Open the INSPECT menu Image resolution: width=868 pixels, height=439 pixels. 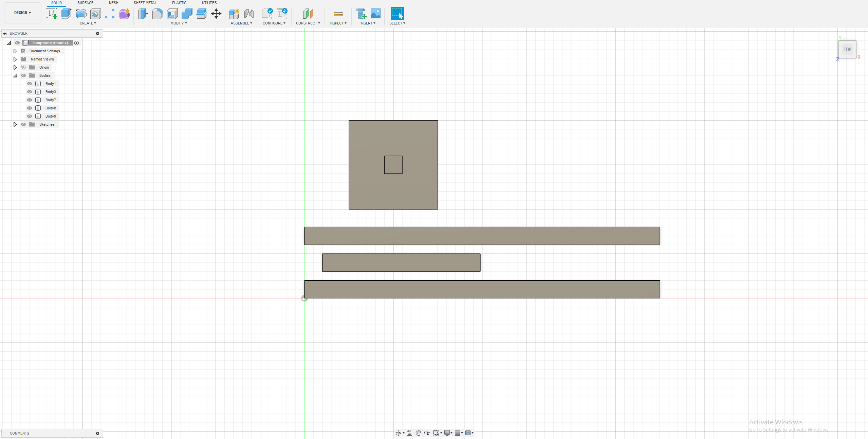[338, 23]
